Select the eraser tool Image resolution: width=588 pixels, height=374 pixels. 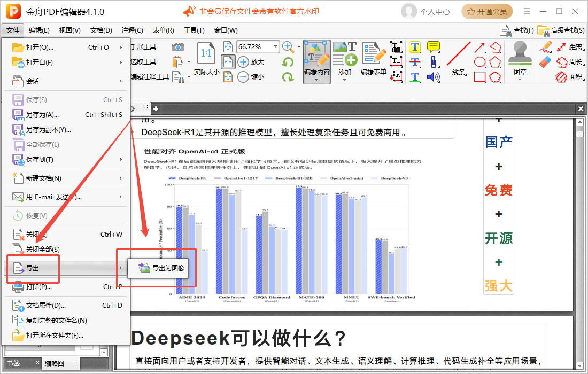[546, 62]
